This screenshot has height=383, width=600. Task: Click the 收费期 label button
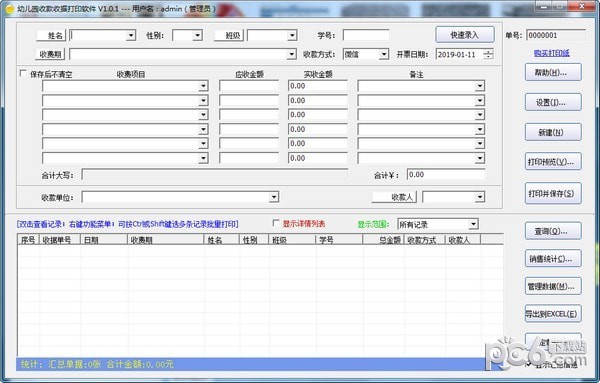[51, 54]
